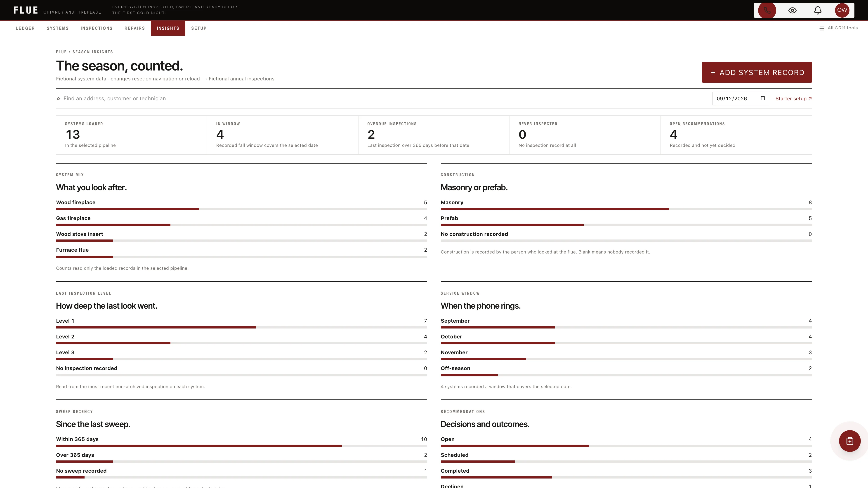Click the red phone call icon
868x488 pixels.
(767, 10)
